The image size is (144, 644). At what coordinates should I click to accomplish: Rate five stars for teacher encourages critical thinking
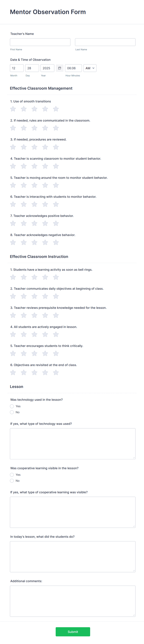(x=56, y=353)
